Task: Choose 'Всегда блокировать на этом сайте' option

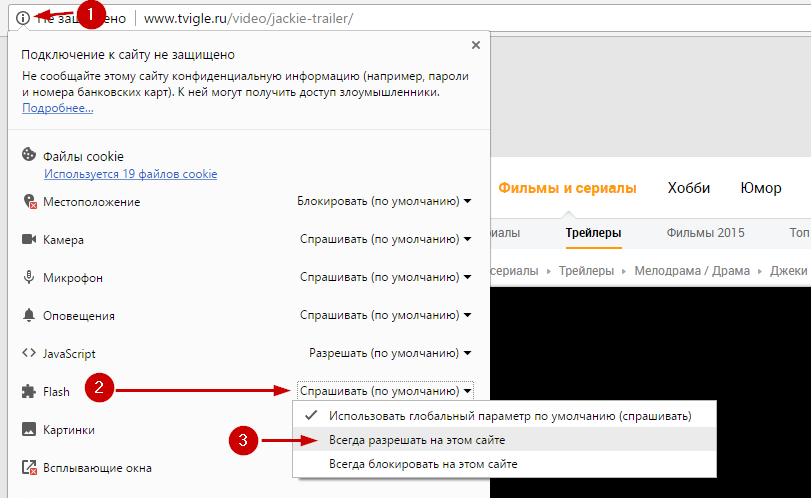Action: (423, 464)
